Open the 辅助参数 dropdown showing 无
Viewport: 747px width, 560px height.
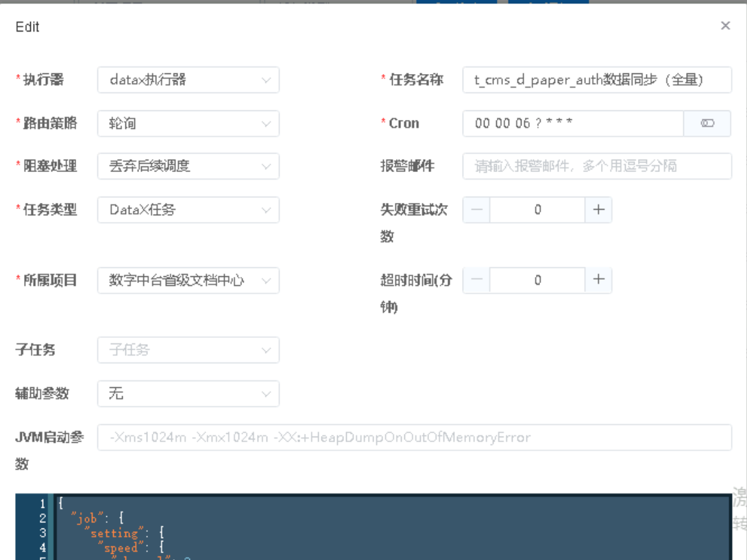188,393
